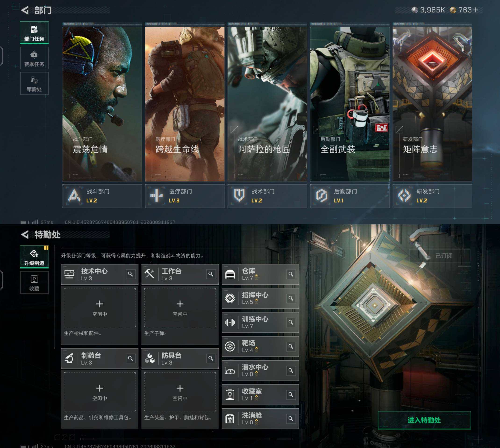
Task: Click the plus next to 763 currency
Action: [x=476, y=10]
